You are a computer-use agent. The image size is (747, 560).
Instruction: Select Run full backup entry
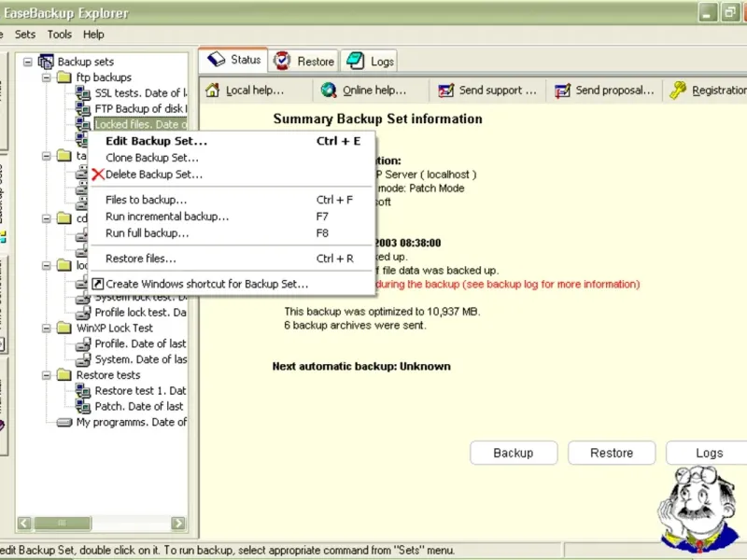(233, 232)
